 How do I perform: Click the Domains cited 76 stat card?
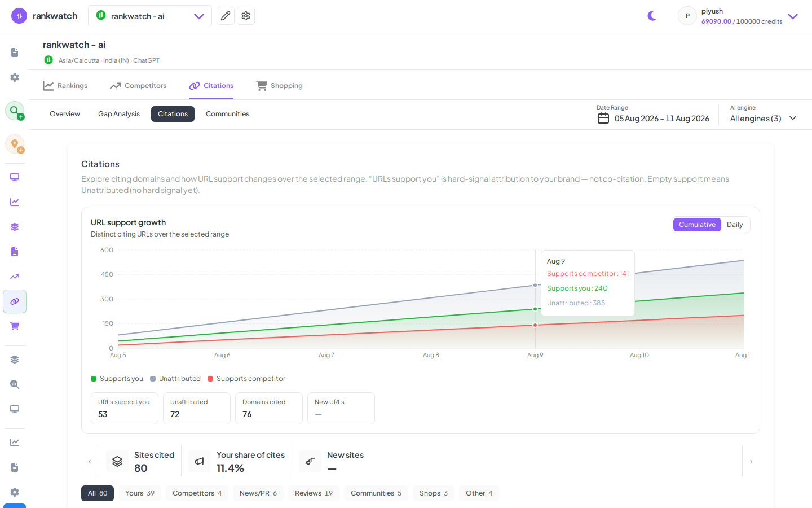click(x=269, y=408)
